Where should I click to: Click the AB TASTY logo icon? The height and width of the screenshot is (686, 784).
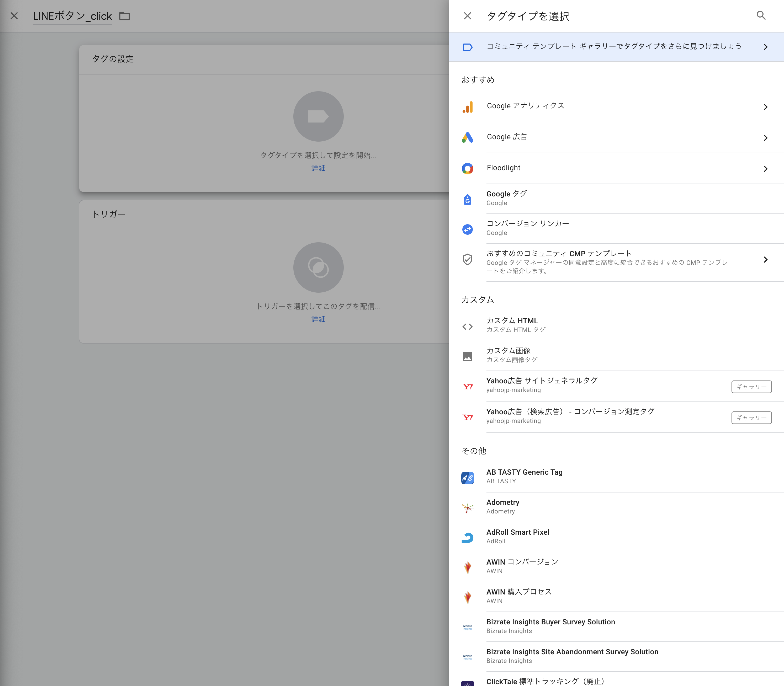(467, 478)
